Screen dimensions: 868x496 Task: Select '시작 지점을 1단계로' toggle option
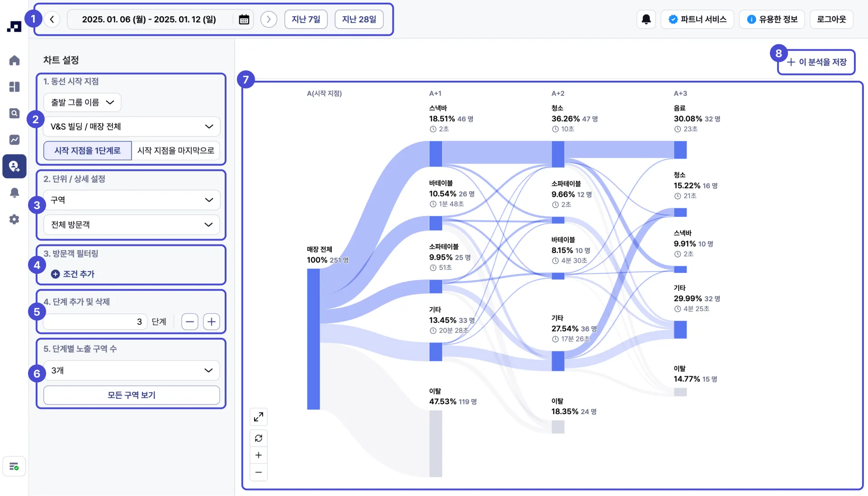point(87,150)
